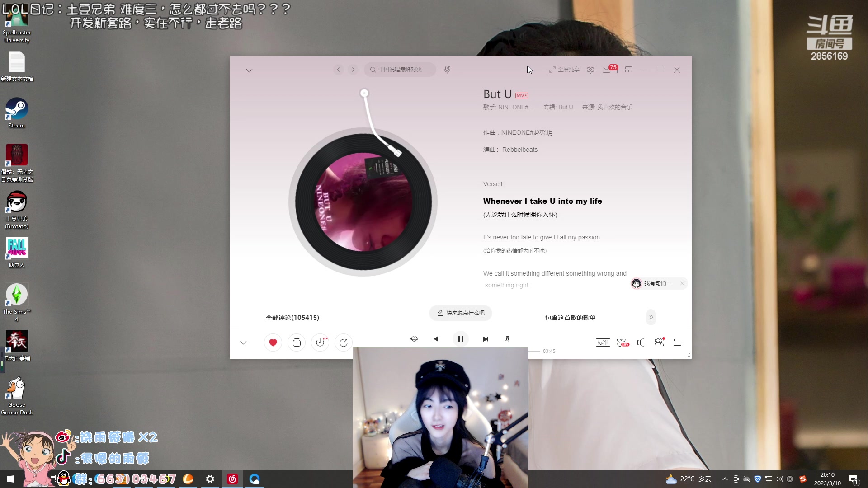Click the spinning vinyl album cover

click(363, 202)
